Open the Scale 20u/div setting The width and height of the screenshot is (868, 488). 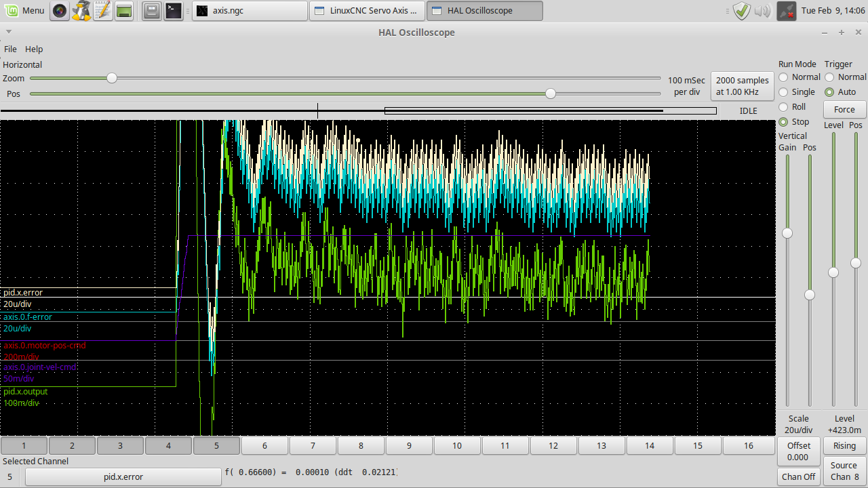(x=799, y=424)
